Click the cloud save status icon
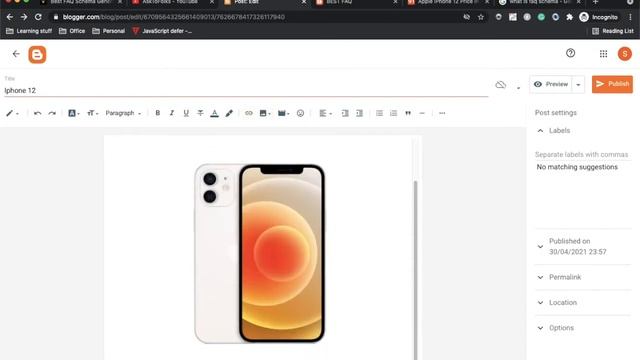 coord(500,85)
